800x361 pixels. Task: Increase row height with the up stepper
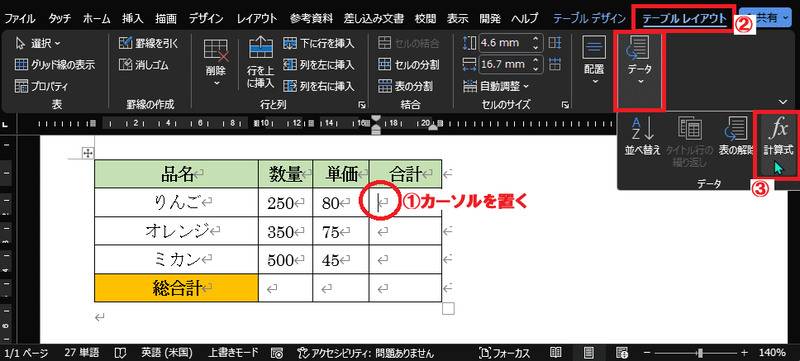point(535,39)
